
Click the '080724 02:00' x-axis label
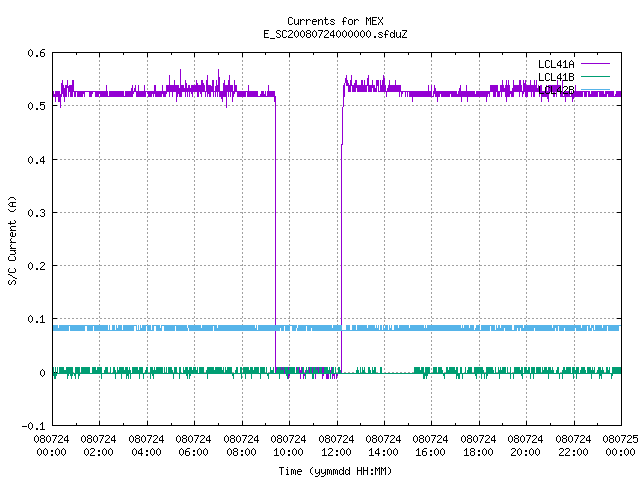point(98,446)
